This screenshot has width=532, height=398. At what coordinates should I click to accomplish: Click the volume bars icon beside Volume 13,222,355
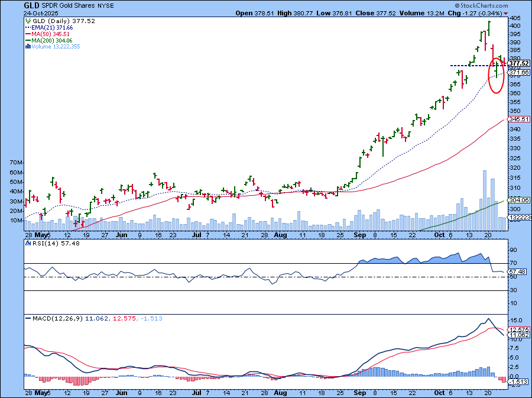pyautogui.click(x=28, y=47)
